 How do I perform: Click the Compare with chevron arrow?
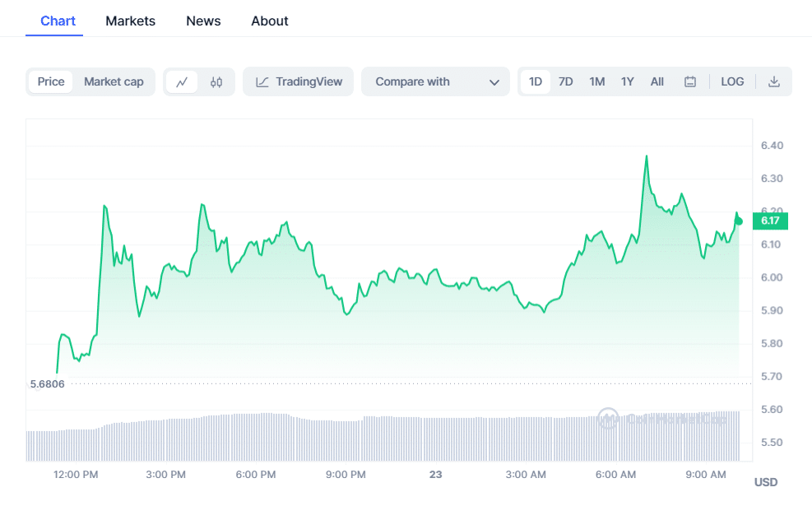494,82
